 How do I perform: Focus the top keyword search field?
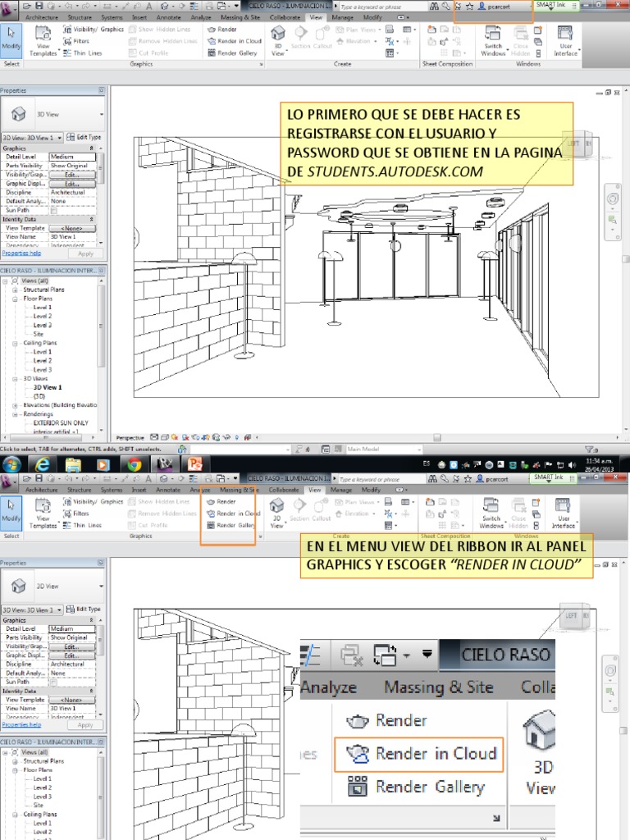point(381,7)
